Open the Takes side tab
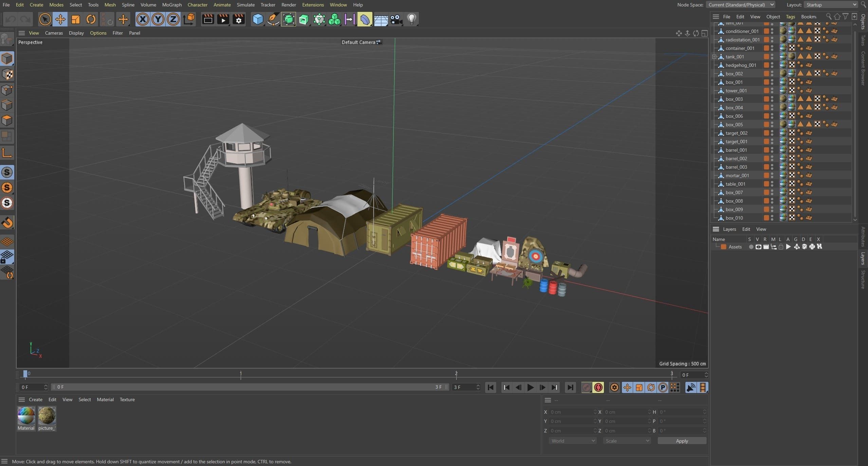Screen dimensions: 868x466 pos(863,40)
